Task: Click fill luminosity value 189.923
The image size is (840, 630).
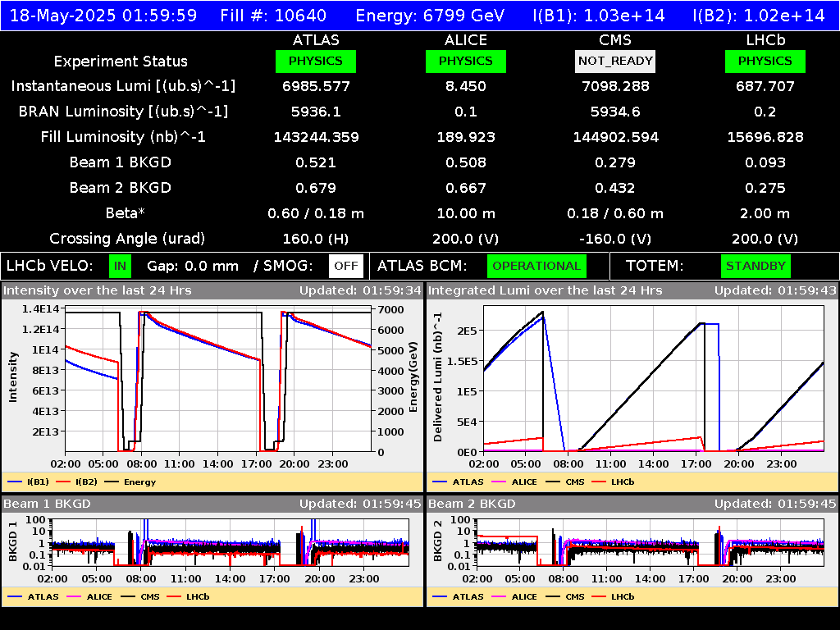Action: (466, 137)
